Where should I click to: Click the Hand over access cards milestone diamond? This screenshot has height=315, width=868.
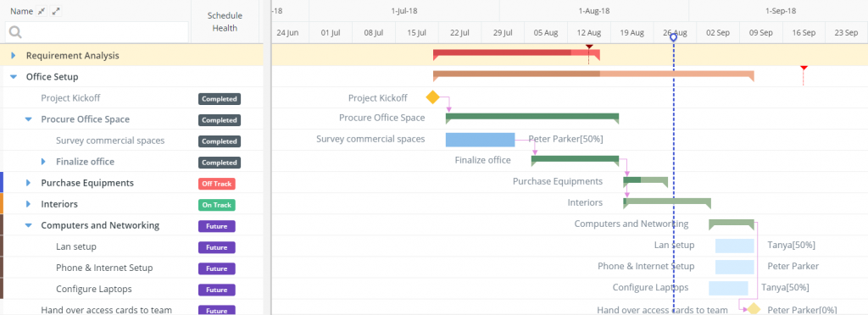tap(754, 309)
